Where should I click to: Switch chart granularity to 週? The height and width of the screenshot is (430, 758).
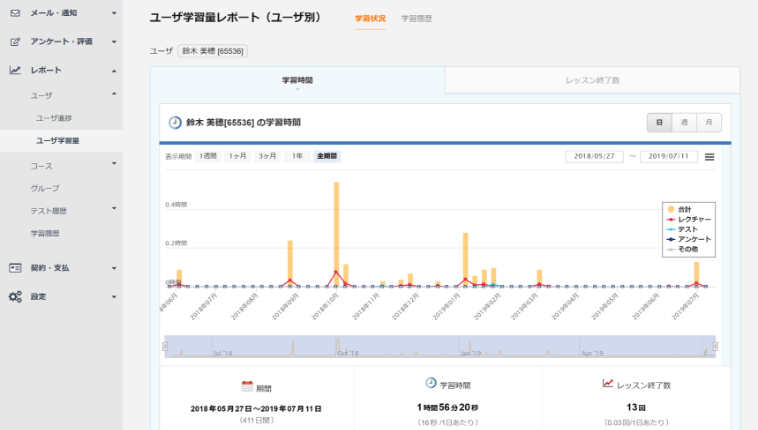point(684,122)
